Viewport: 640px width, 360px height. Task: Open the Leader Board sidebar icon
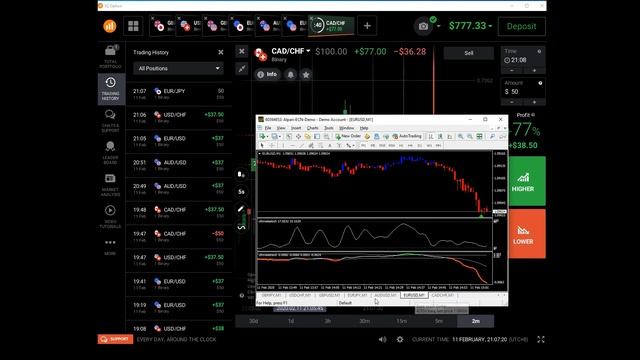pos(110,153)
